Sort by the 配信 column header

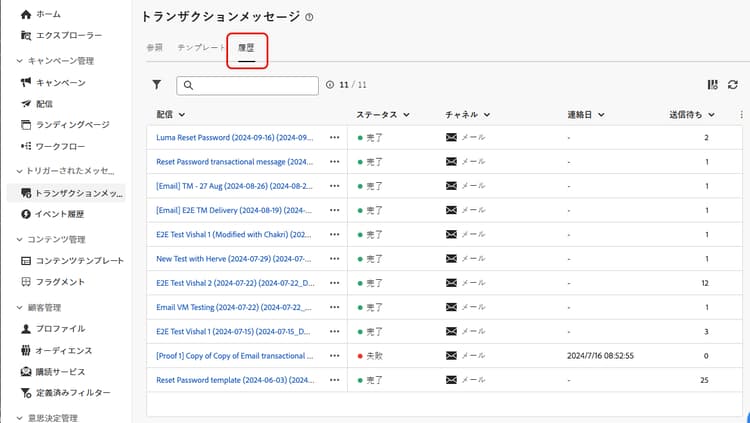tap(170, 114)
